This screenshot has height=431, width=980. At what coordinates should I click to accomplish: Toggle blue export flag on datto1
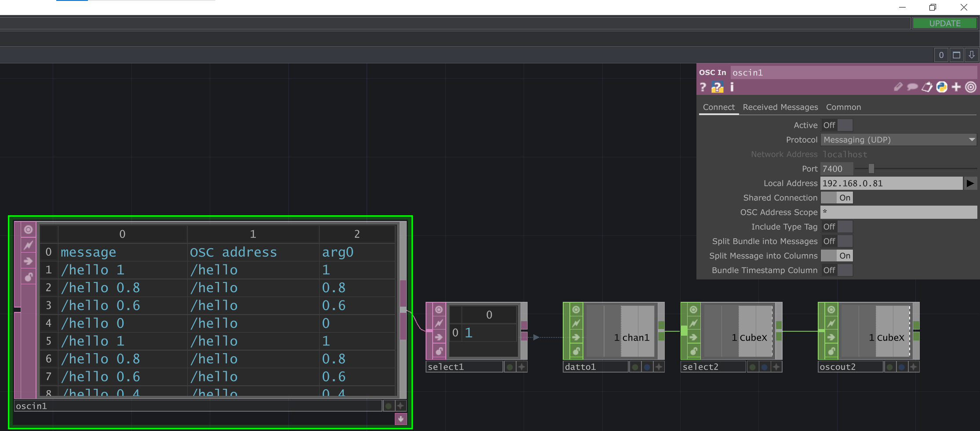pos(647,367)
